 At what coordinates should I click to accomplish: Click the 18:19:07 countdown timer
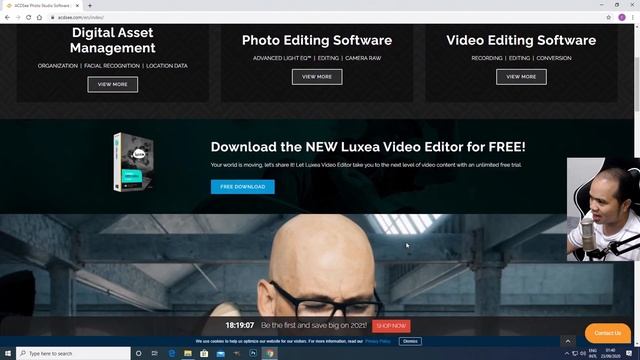(x=240, y=325)
